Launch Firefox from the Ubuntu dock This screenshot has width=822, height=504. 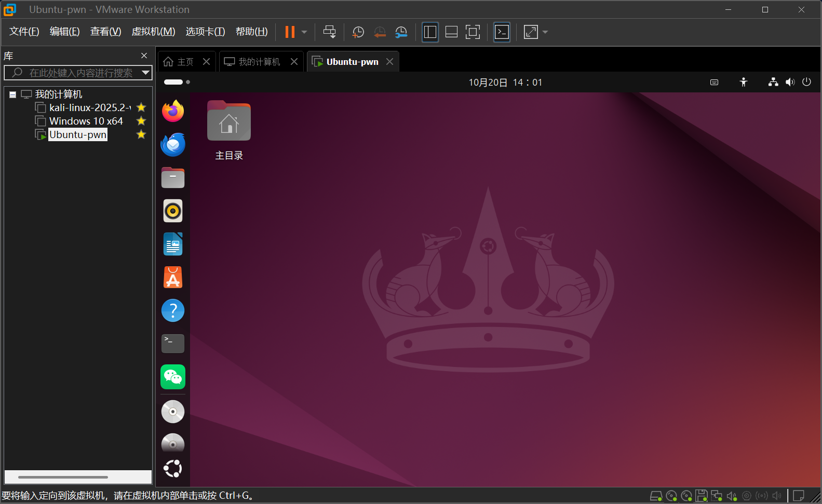[x=173, y=111]
